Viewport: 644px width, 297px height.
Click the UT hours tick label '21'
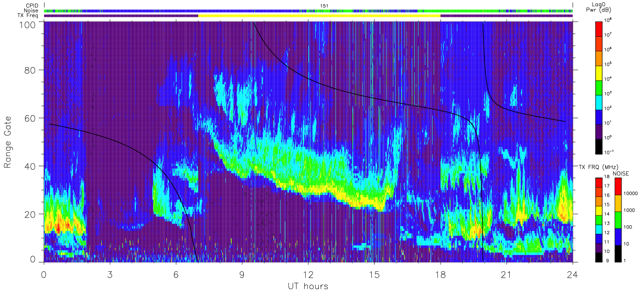506,274
